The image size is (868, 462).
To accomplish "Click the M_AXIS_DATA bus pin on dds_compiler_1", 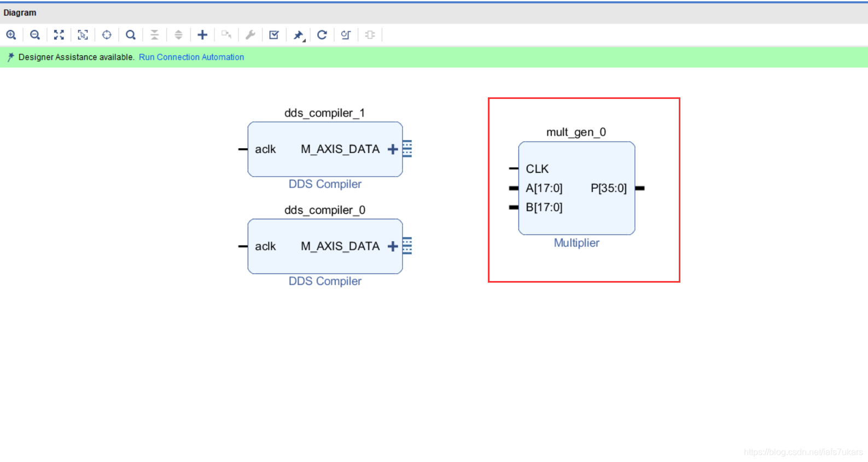I will [x=407, y=149].
